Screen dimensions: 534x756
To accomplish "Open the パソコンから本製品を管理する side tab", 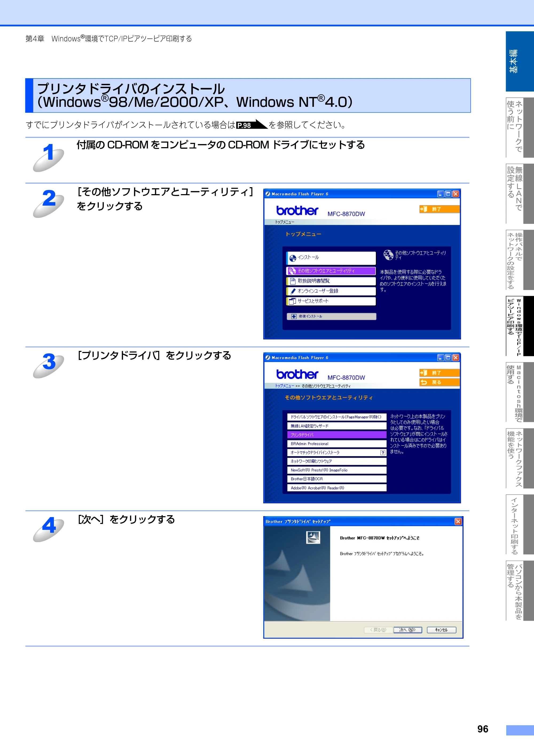I will pos(520,591).
